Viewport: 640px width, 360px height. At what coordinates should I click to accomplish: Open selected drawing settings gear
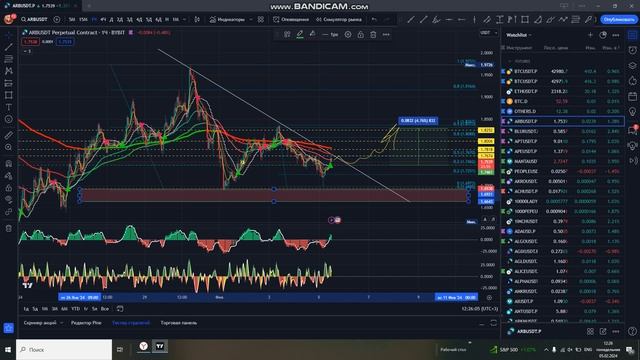(348, 35)
